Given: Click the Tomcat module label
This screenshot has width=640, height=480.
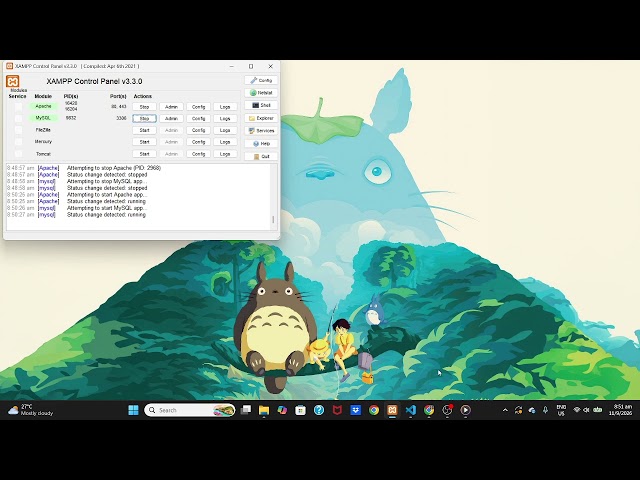Looking at the screenshot, I should (x=43, y=154).
